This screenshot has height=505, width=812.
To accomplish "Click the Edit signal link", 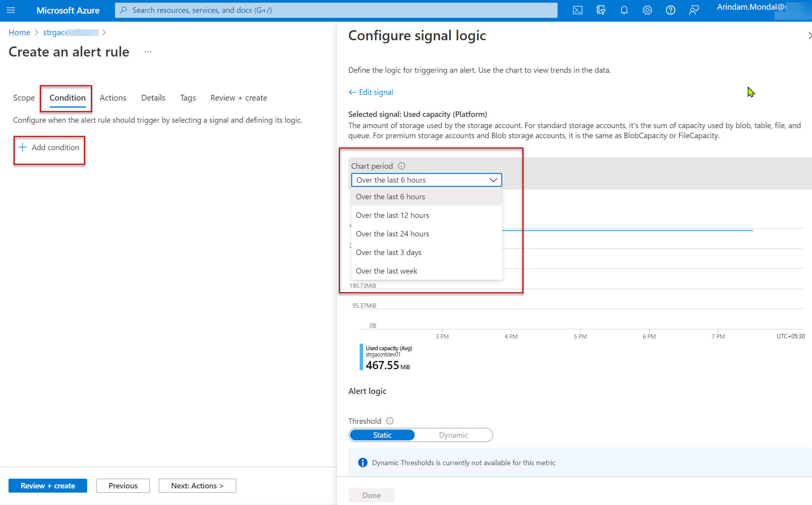I will [x=371, y=92].
